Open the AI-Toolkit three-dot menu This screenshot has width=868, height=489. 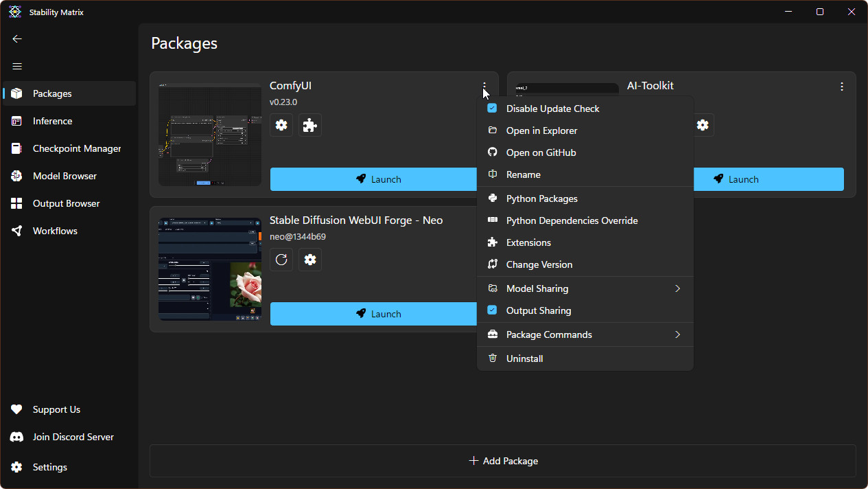[x=842, y=87]
